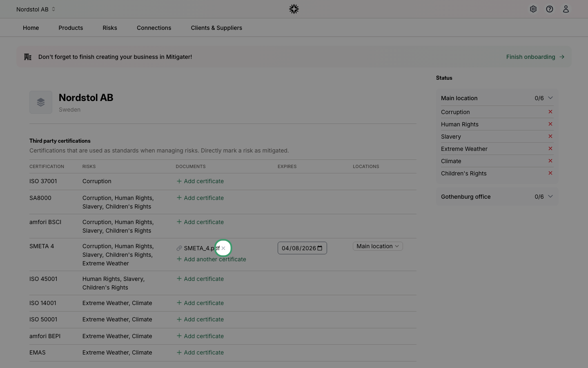This screenshot has width=588, height=368.
Task: Click the Human Rights row in Status panel
Action: (497, 124)
